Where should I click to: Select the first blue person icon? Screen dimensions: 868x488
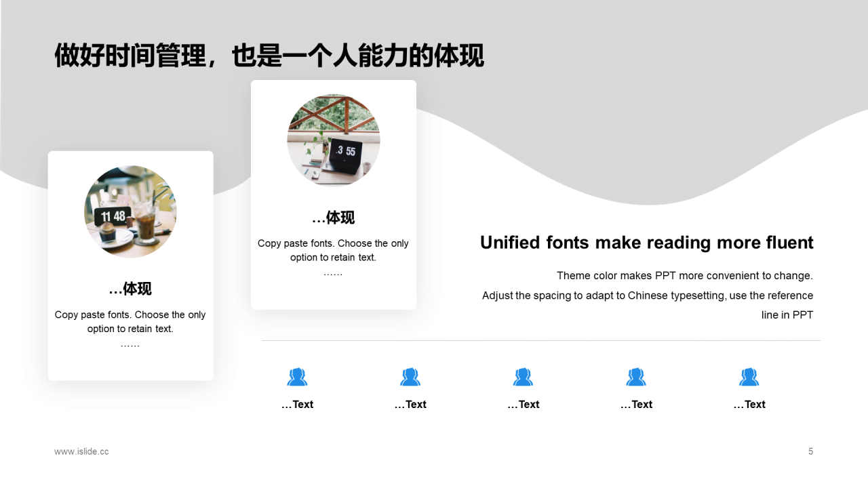[x=297, y=377]
